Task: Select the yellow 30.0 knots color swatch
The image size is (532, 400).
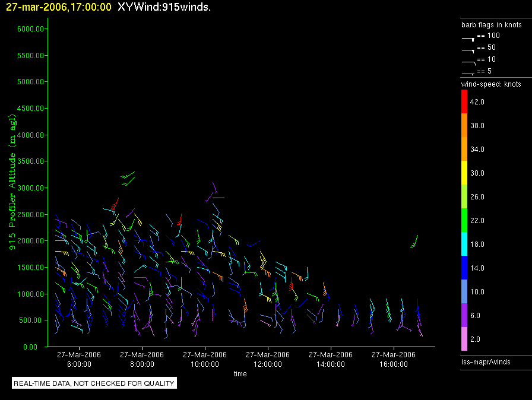Action: [464, 173]
